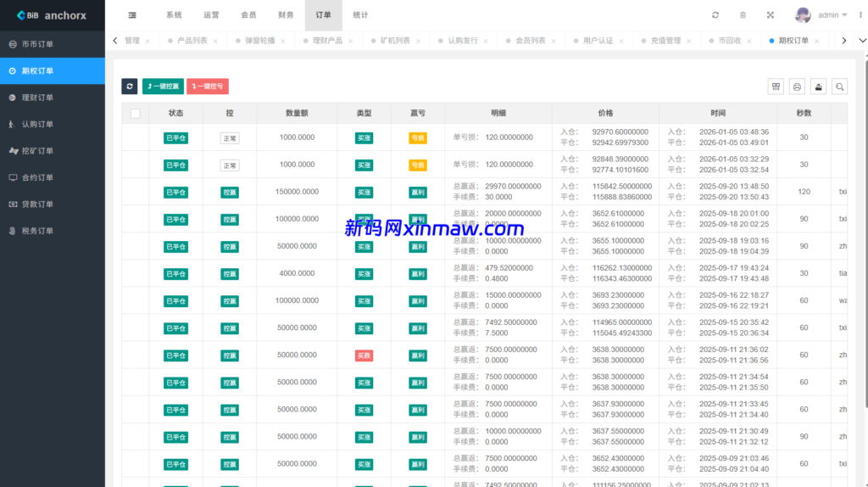Close the 期权订单 tab
The height and width of the screenshot is (487, 868).
pyautogui.click(x=816, y=41)
